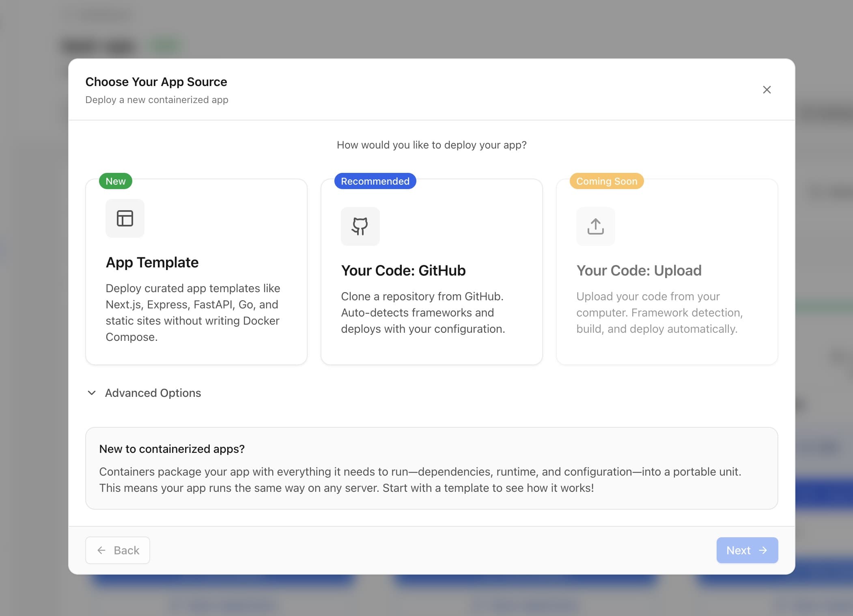Collapse the Advanced Options disclosure
The width and height of the screenshot is (853, 616).
(153, 393)
